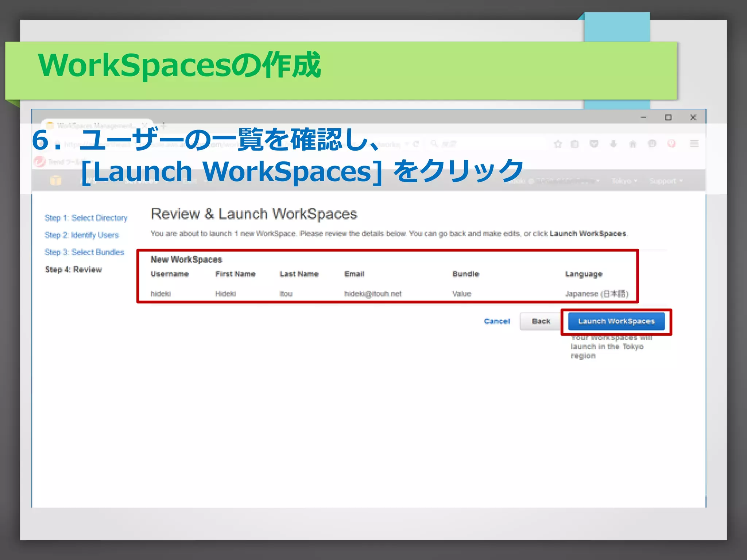Open the Support dropdown menu
Viewport: 747px width, 560px height.
coord(666,181)
